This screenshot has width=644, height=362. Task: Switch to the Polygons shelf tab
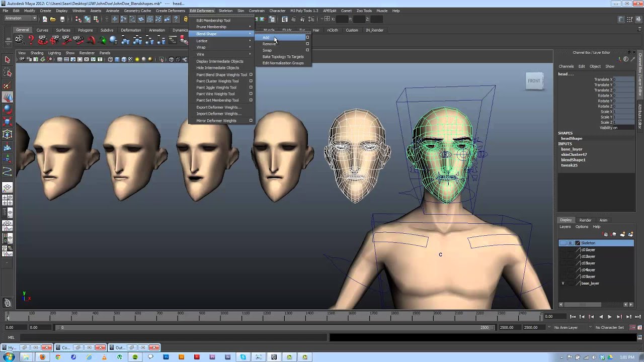point(85,30)
